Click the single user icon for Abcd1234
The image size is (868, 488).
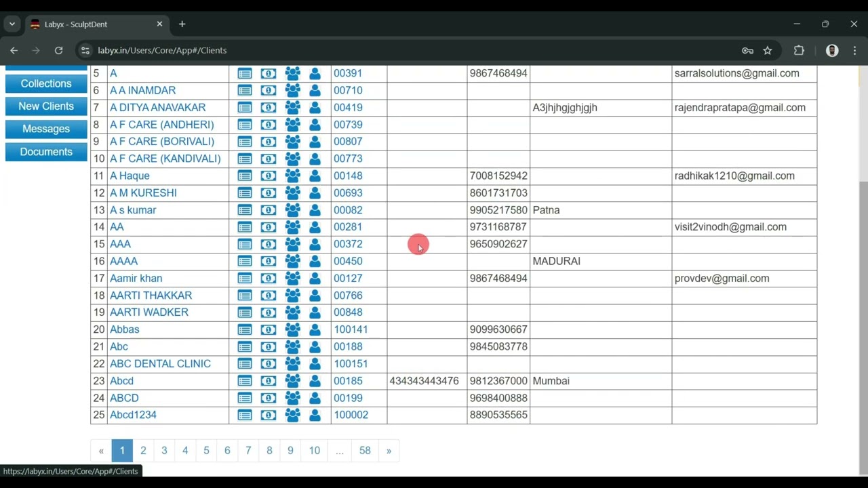coord(315,415)
